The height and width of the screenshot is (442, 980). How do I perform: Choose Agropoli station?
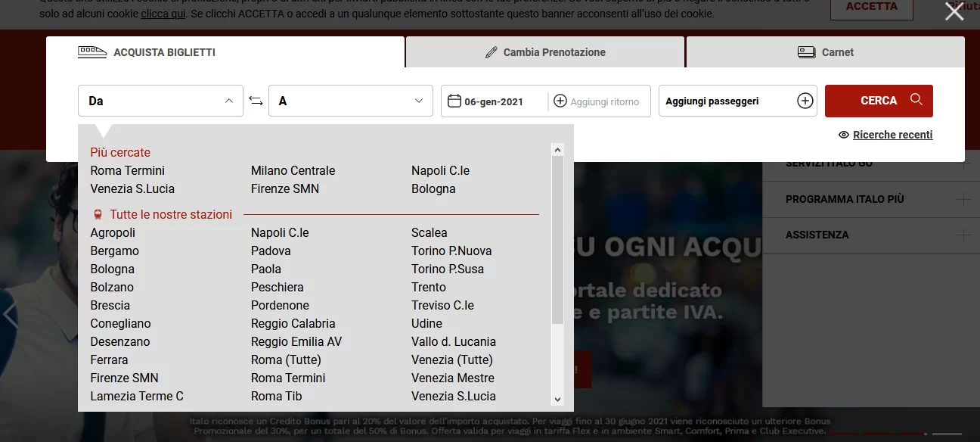tap(113, 232)
